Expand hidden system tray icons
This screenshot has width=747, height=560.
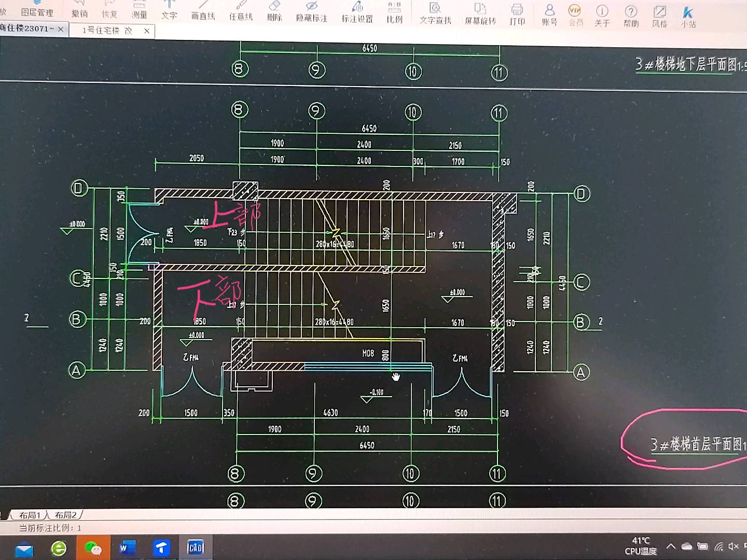[671, 546]
